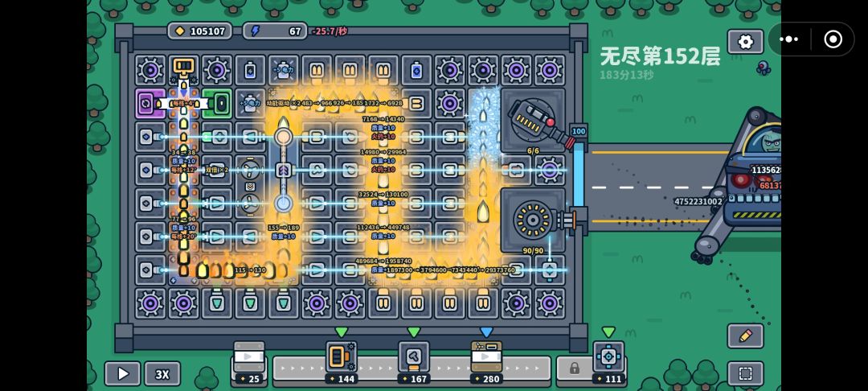The width and height of the screenshot is (868, 391).
Task: Tap the blue gate health bar below 100
Action: [x=579, y=175]
